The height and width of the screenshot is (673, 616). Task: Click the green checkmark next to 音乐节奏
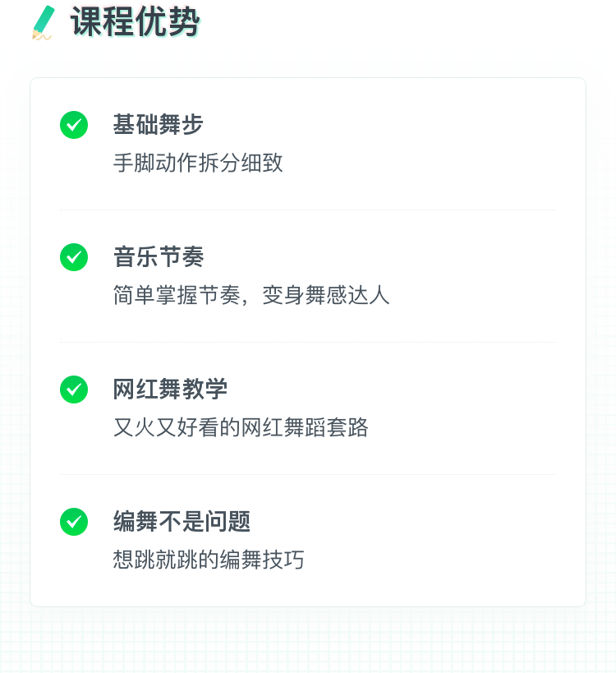tap(74, 257)
